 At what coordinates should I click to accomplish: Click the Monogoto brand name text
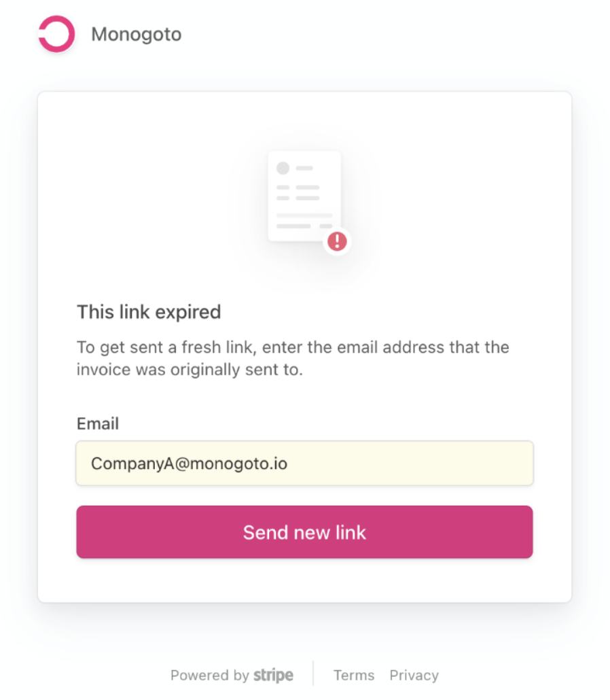136,34
